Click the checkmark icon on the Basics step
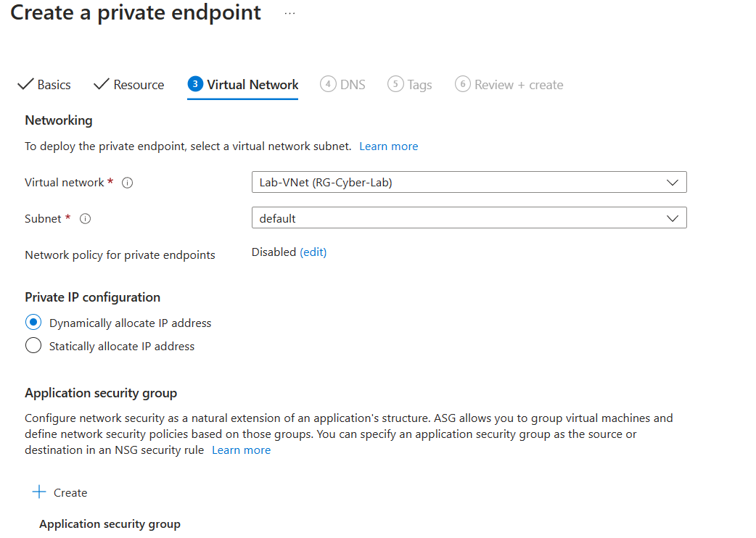 pyautogui.click(x=24, y=84)
